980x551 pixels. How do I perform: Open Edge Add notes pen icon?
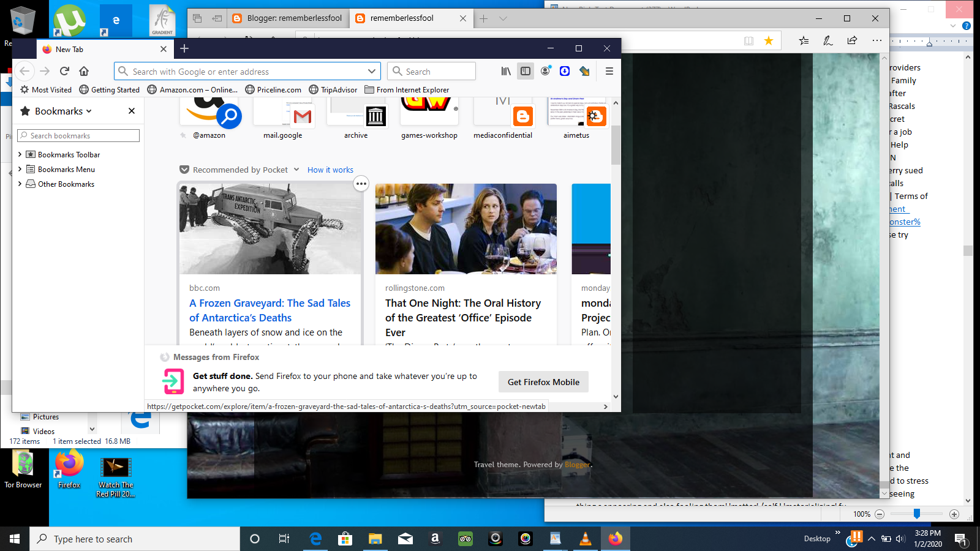pyautogui.click(x=828, y=40)
